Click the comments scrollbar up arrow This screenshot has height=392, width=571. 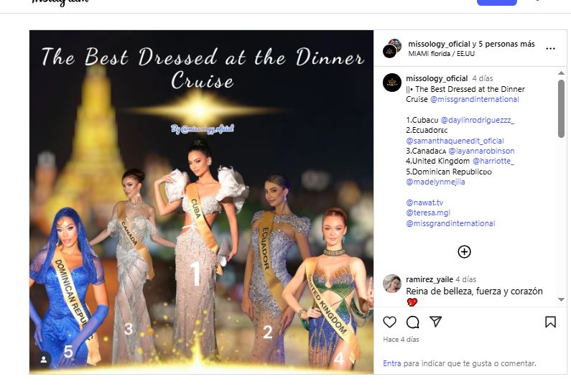[x=561, y=73]
